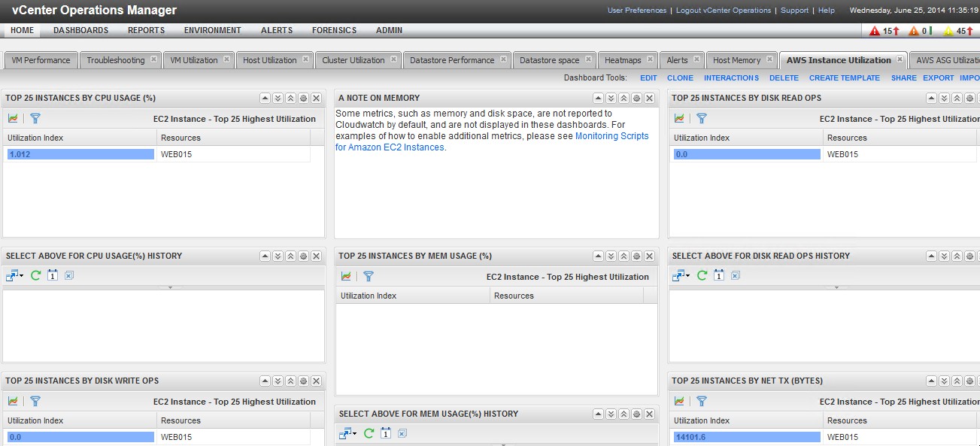Click CREATE TEMPLATE in Dashboard Tools
The height and width of the screenshot is (446, 980).
tap(844, 77)
